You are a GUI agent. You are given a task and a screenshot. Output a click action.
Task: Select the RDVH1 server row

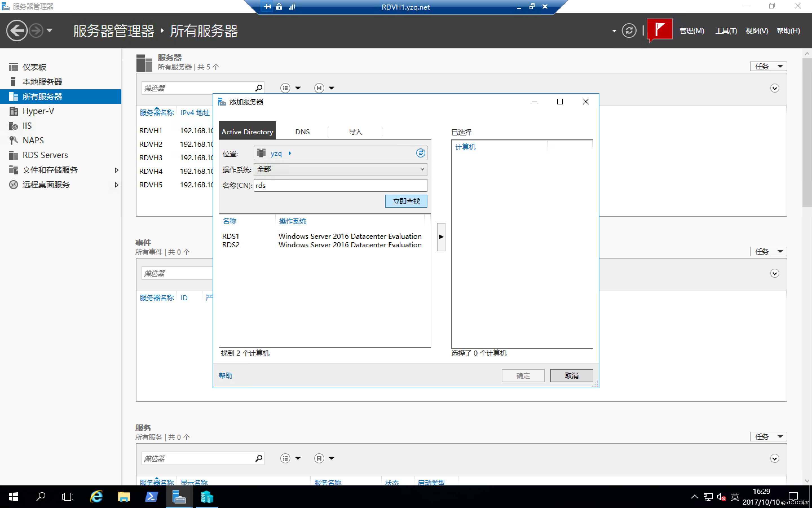pos(175,131)
